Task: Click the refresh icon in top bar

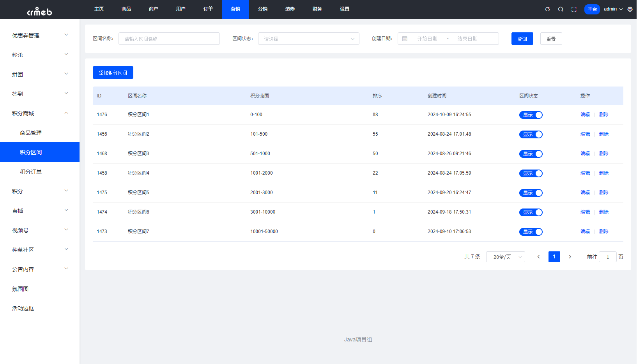Action: 547,9
